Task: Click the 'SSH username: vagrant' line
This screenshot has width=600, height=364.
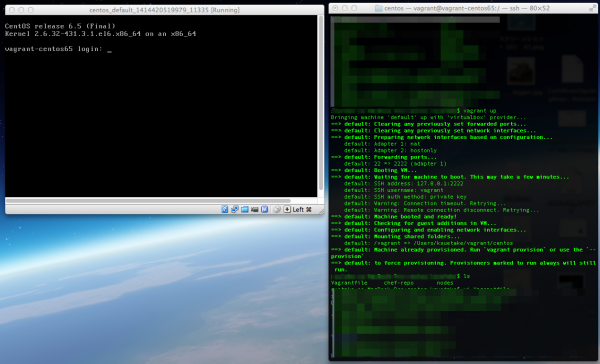Action: [x=393, y=190]
